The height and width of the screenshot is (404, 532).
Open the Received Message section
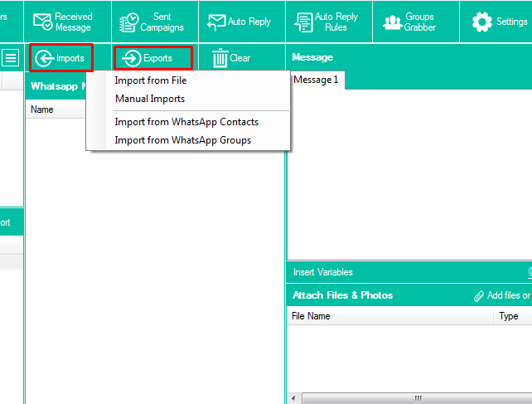pyautogui.click(x=63, y=22)
